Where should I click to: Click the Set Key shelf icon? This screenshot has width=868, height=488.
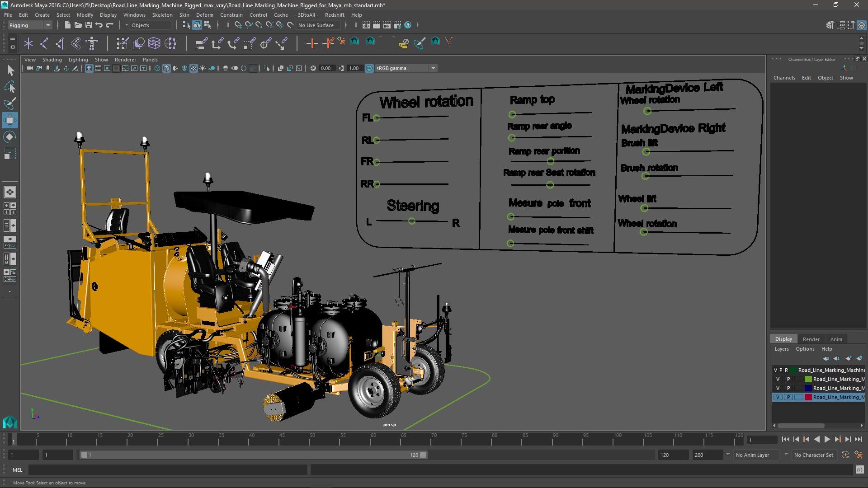pos(312,43)
